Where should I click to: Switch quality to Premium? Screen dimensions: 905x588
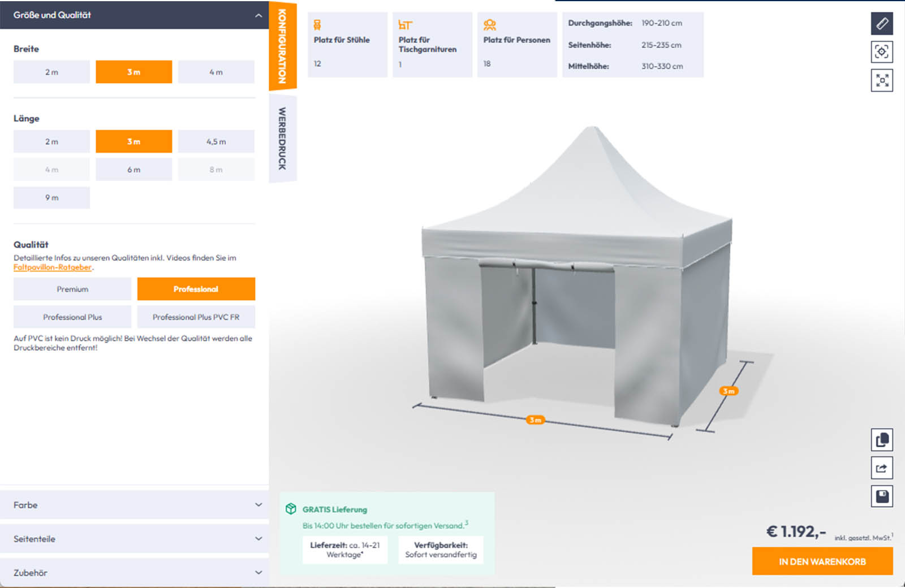click(x=72, y=289)
